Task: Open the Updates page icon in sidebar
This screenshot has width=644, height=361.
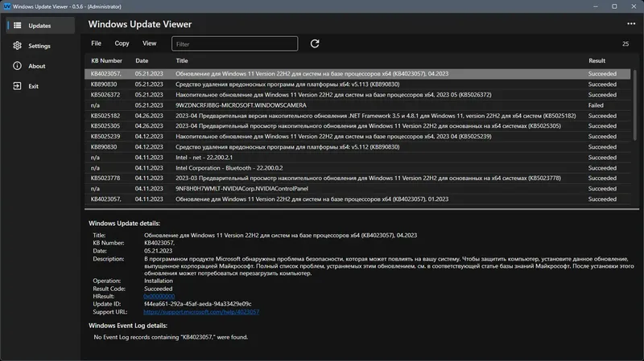Action: (x=17, y=26)
